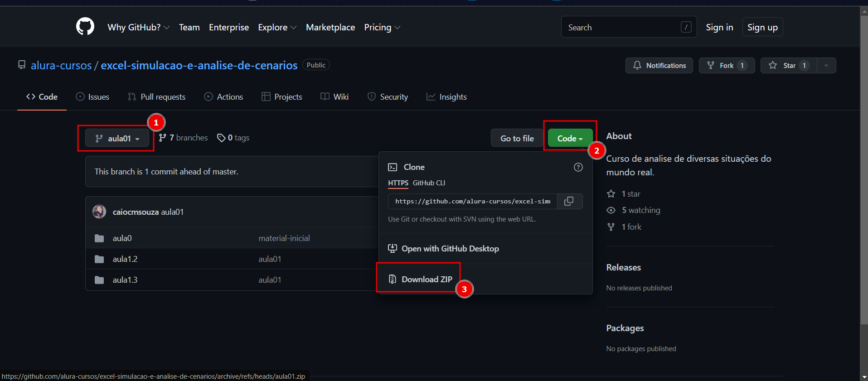
Task: Expand the Explore menu
Action: [277, 27]
